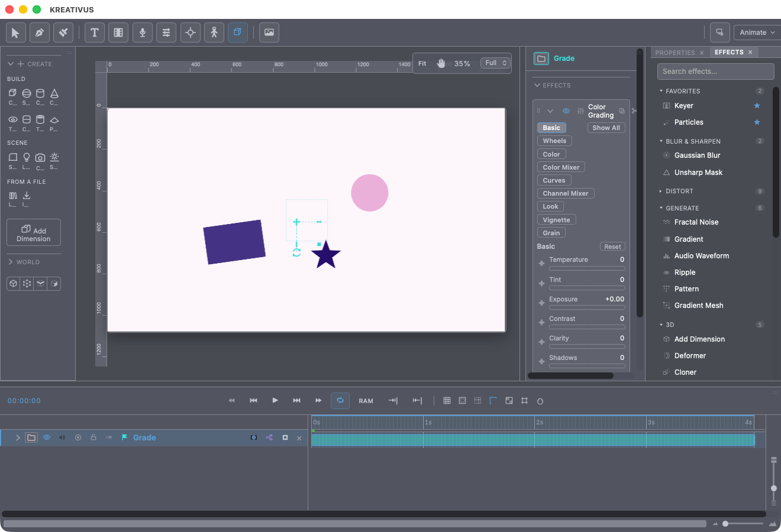Click the Show All button
Viewport: 781px width, 532px height.
pos(606,128)
